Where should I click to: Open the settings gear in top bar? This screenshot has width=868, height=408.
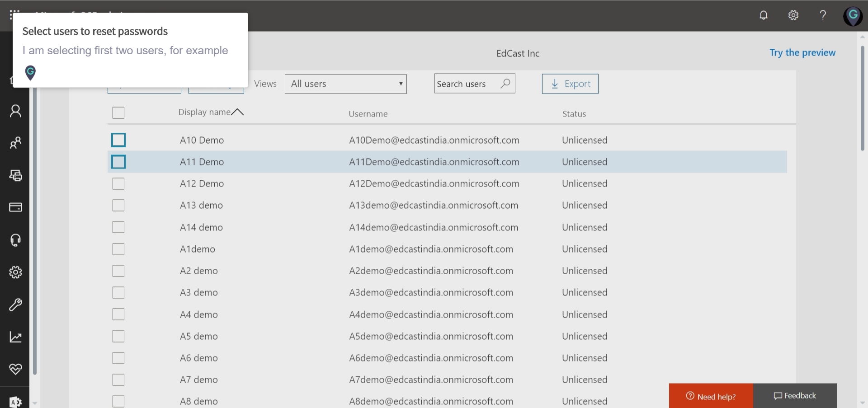pyautogui.click(x=793, y=15)
